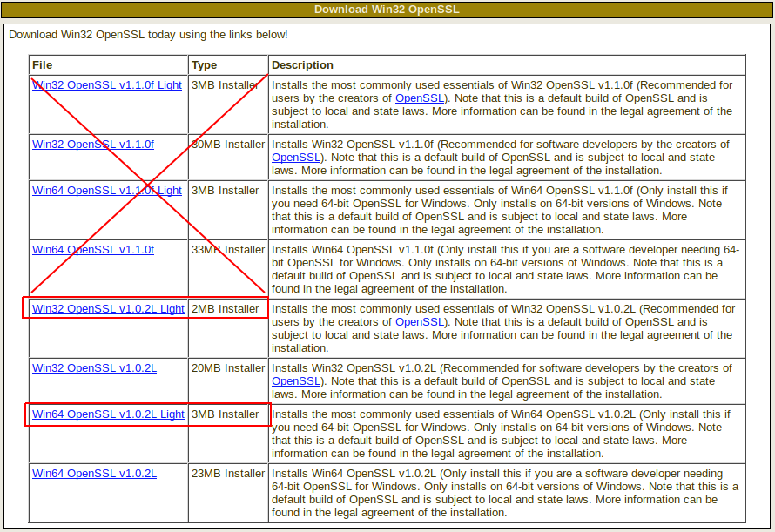Screen dimensions: 775x532
Task: Click the "Download Win32 OpenSSL today" intro text
Action: (x=148, y=35)
